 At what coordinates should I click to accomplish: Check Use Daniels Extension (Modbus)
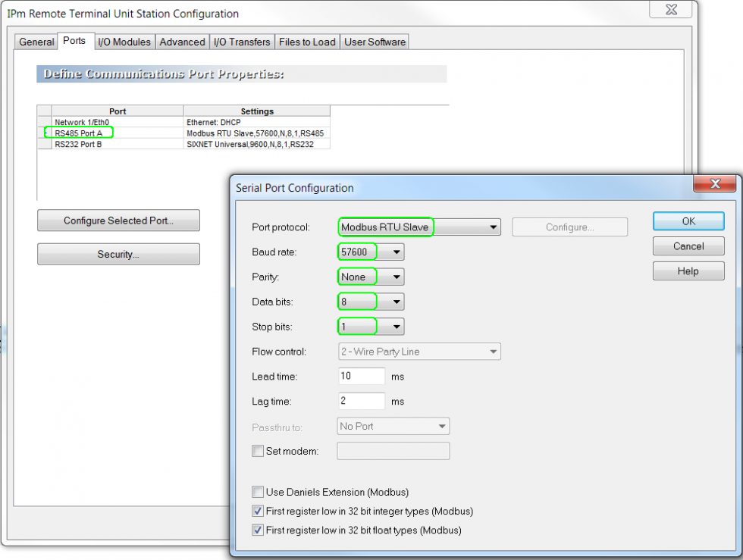click(258, 491)
